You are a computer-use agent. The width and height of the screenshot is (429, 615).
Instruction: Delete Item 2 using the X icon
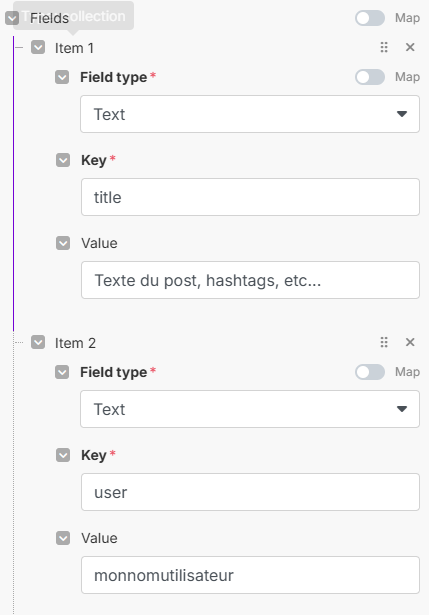410,342
